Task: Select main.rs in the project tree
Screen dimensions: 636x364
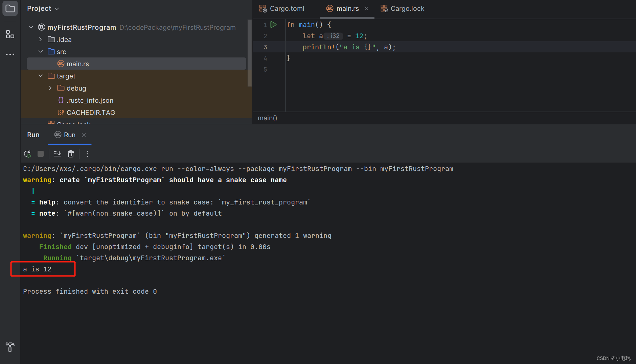Action: [136, 64]
